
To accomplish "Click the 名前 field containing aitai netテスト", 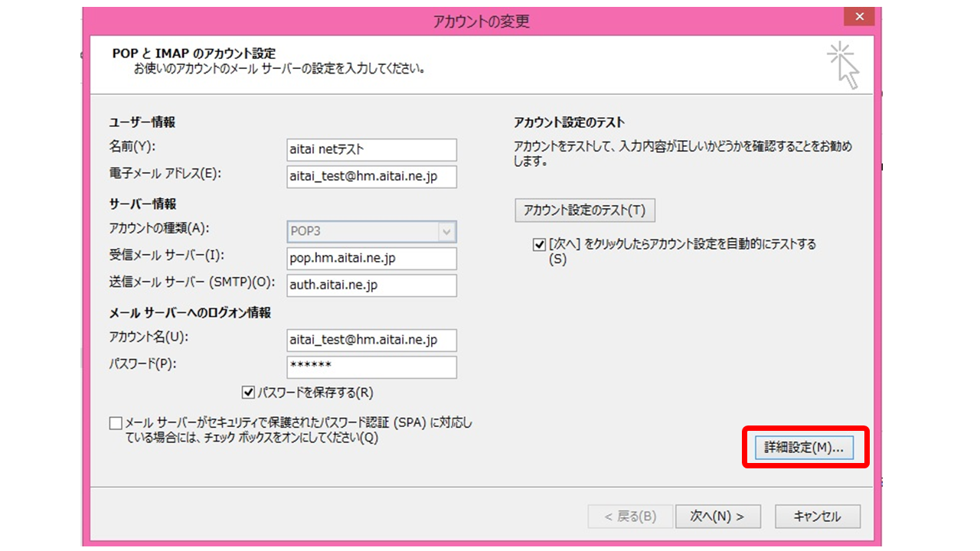I will [x=371, y=149].
